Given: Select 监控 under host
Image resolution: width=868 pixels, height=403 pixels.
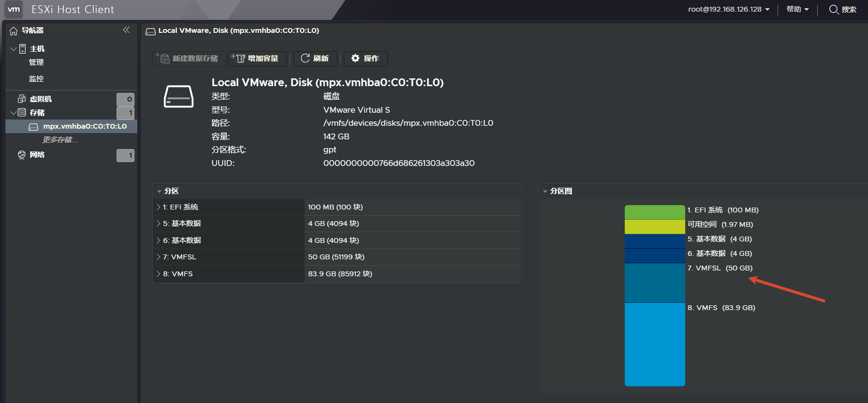Looking at the screenshot, I should pyautogui.click(x=36, y=79).
